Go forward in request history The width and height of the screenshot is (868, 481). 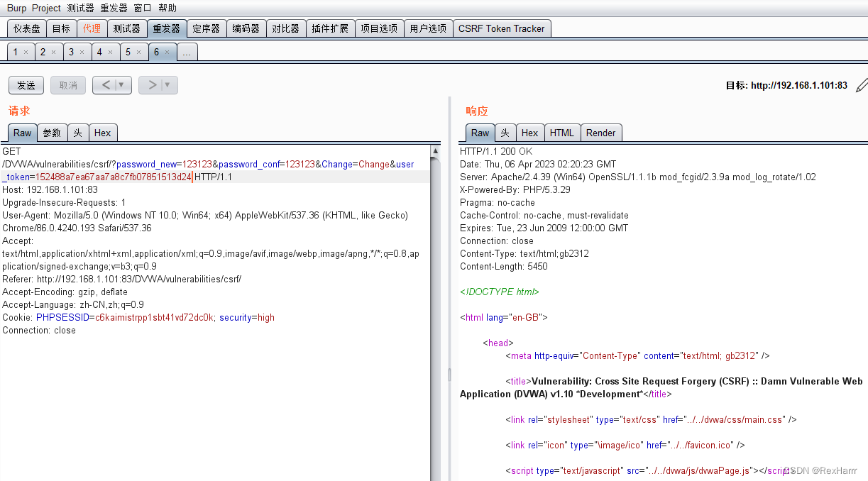point(152,85)
